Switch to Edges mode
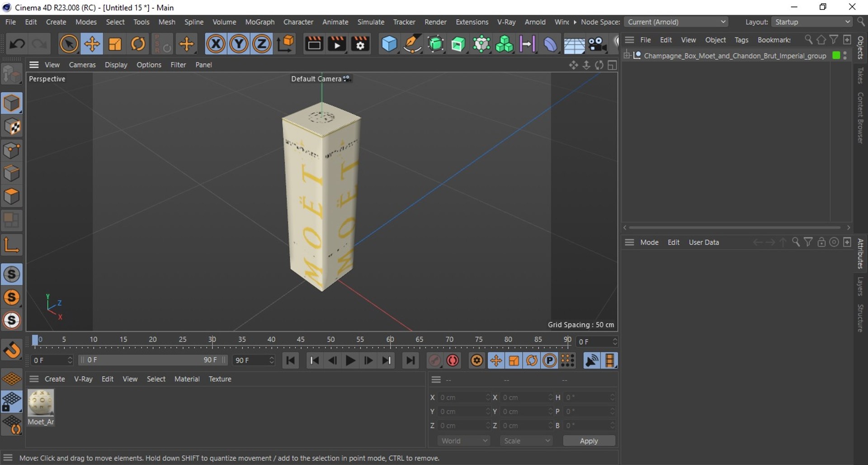 tap(12, 173)
